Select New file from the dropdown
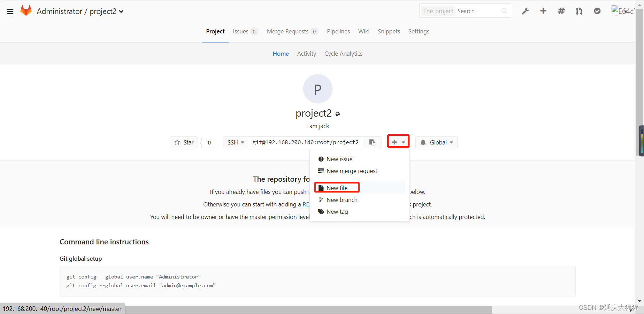 pyautogui.click(x=359, y=188)
